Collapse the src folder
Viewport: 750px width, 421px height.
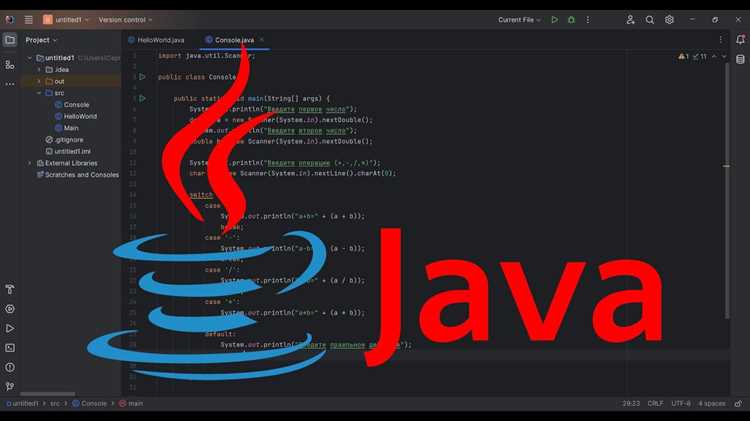click(x=39, y=93)
